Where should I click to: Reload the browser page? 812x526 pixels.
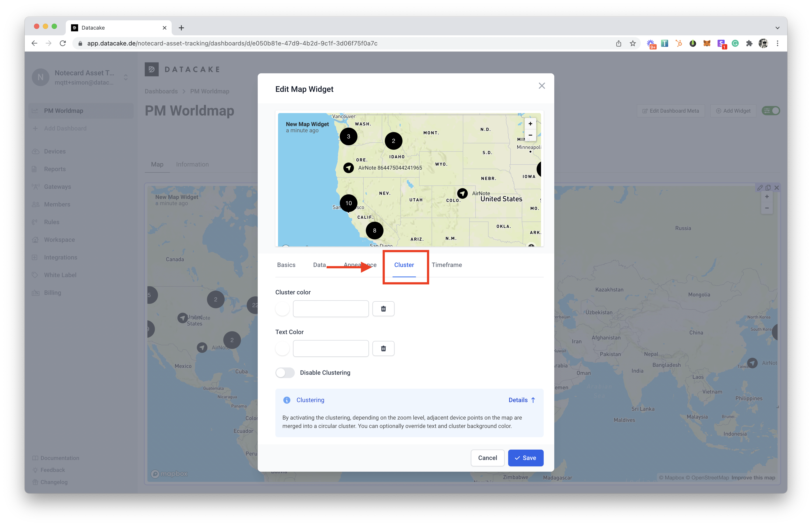pos(63,43)
